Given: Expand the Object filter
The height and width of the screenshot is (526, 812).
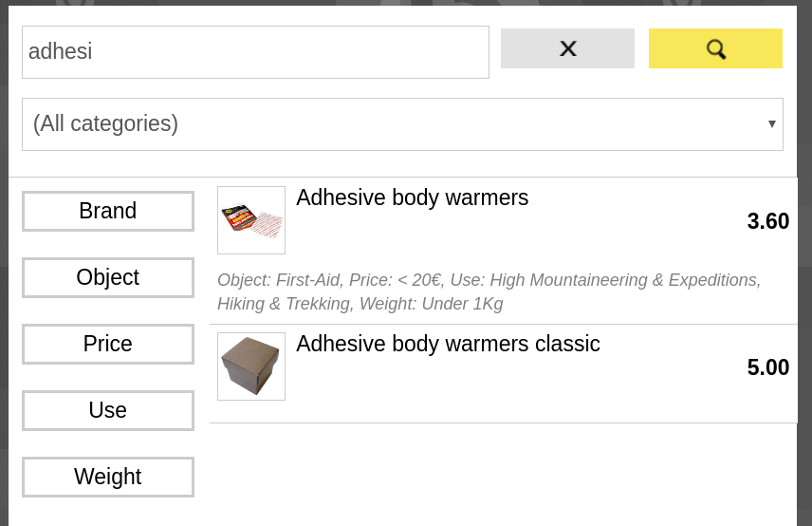Looking at the screenshot, I should pos(108,277).
